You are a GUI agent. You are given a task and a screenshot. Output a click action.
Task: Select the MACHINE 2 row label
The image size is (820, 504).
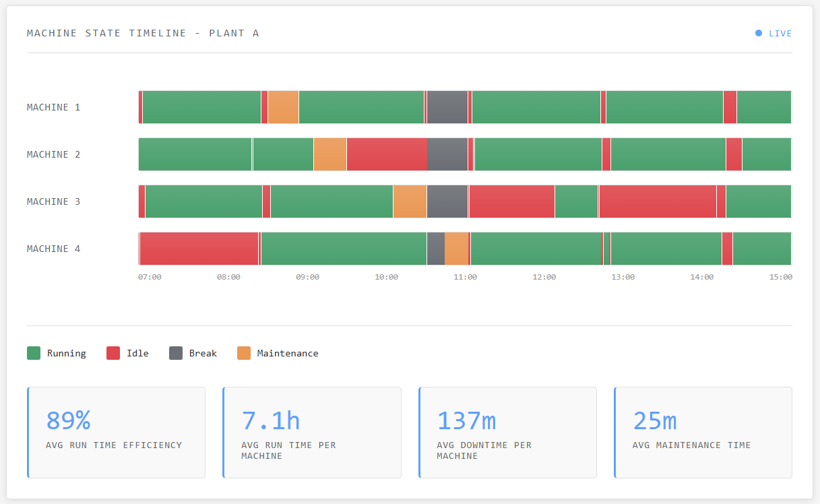click(53, 154)
